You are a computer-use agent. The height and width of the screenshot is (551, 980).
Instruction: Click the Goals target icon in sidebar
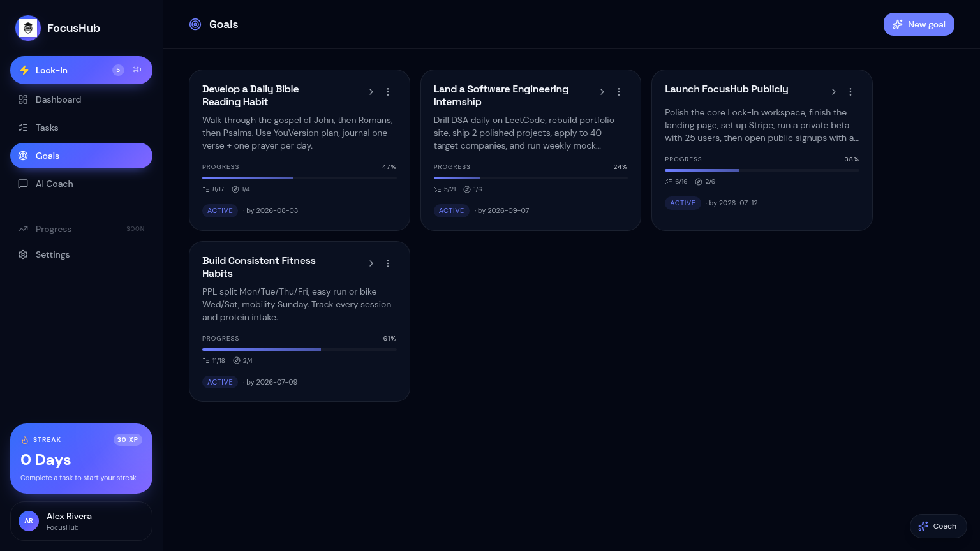pos(23,156)
